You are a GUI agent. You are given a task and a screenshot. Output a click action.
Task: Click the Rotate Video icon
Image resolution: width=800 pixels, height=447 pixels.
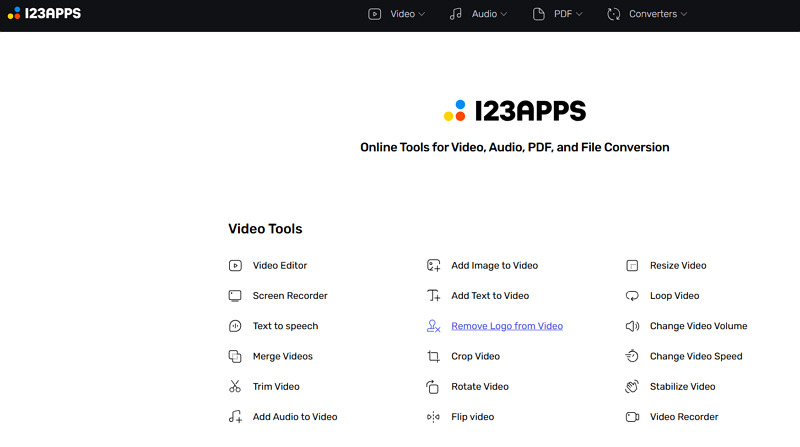433,387
